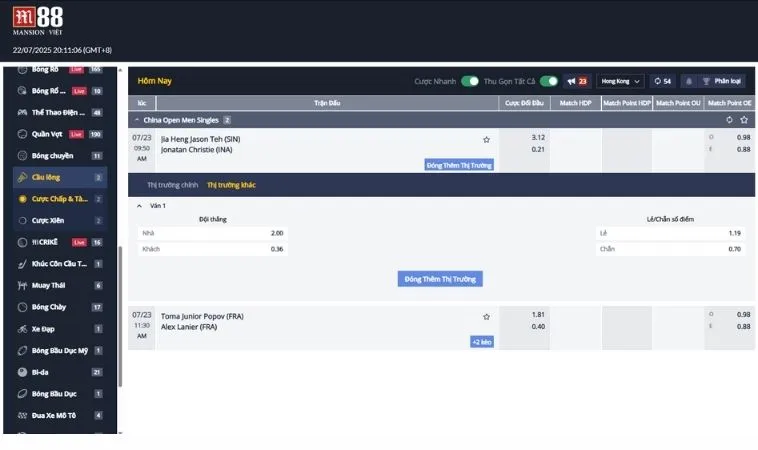Toggle the Thu Gọn Tất Cả switch
The height and width of the screenshot is (450, 758).
[548, 81]
